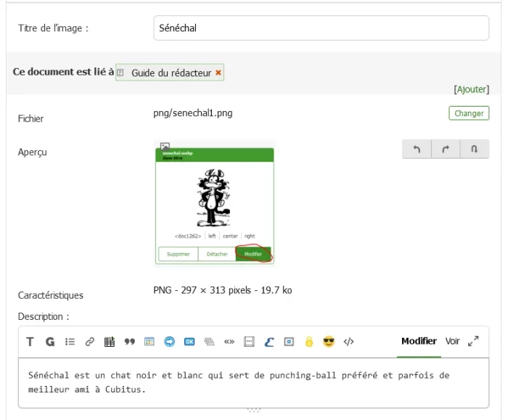
Task: Switch to the Modifier tab of the editor
Action: tap(419, 341)
